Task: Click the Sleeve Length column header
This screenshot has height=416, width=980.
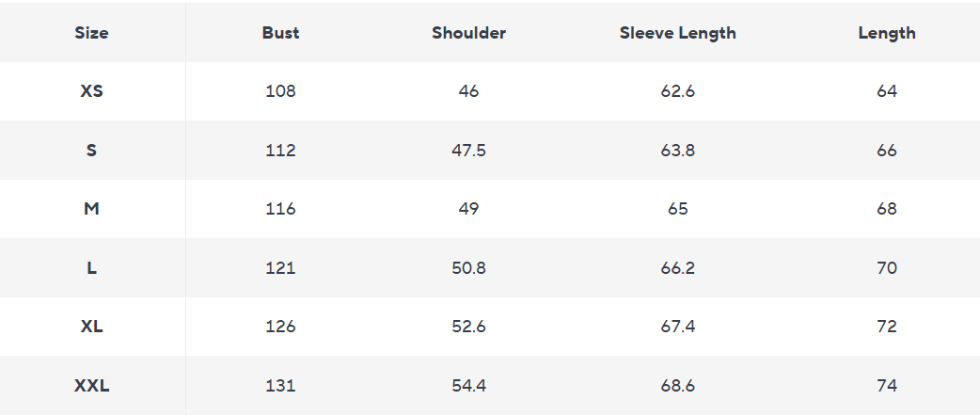Action: tap(677, 33)
